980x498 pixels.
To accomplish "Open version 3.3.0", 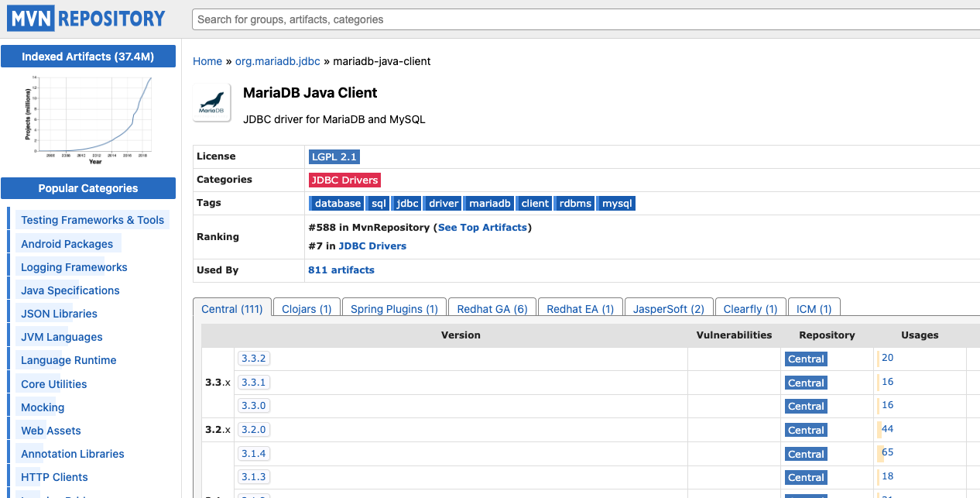I will (x=254, y=406).
